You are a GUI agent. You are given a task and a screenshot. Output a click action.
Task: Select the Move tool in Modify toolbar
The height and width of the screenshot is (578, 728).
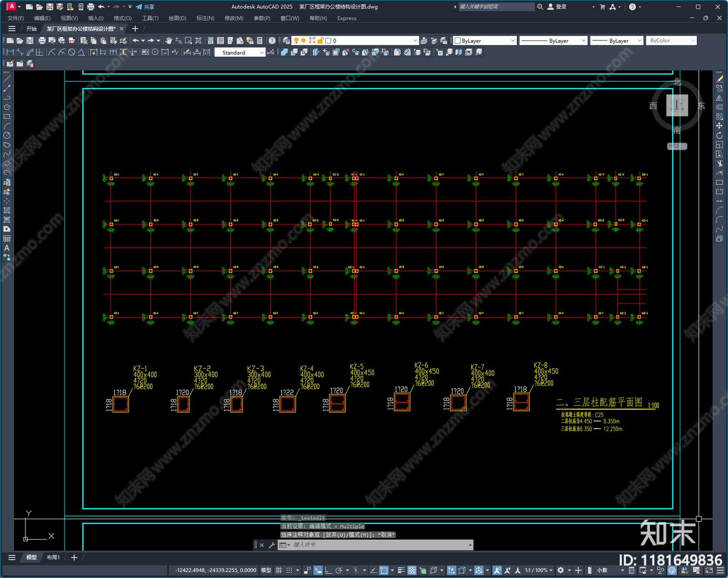(x=719, y=126)
